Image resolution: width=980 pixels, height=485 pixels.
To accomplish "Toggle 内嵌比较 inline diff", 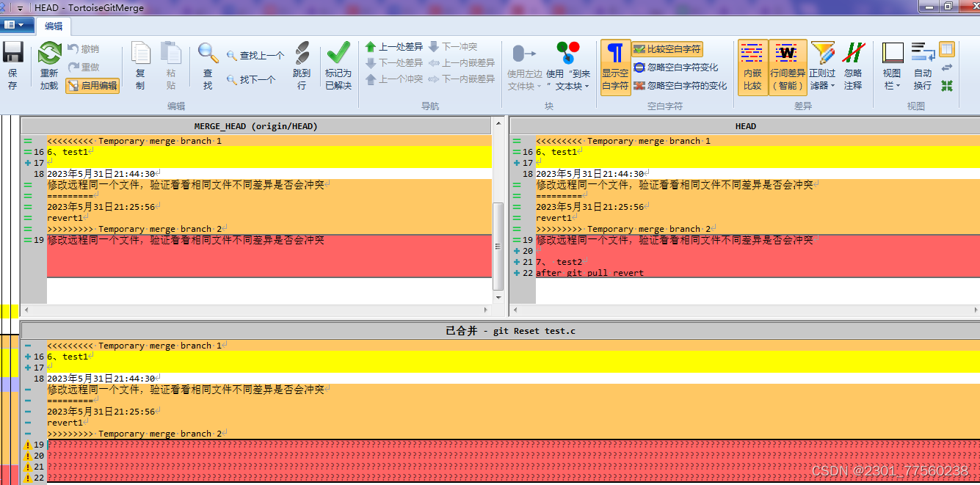I will pos(752,67).
